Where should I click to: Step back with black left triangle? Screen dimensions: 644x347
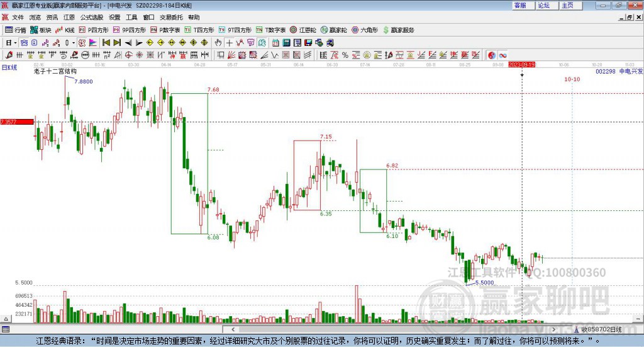pos(128,43)
